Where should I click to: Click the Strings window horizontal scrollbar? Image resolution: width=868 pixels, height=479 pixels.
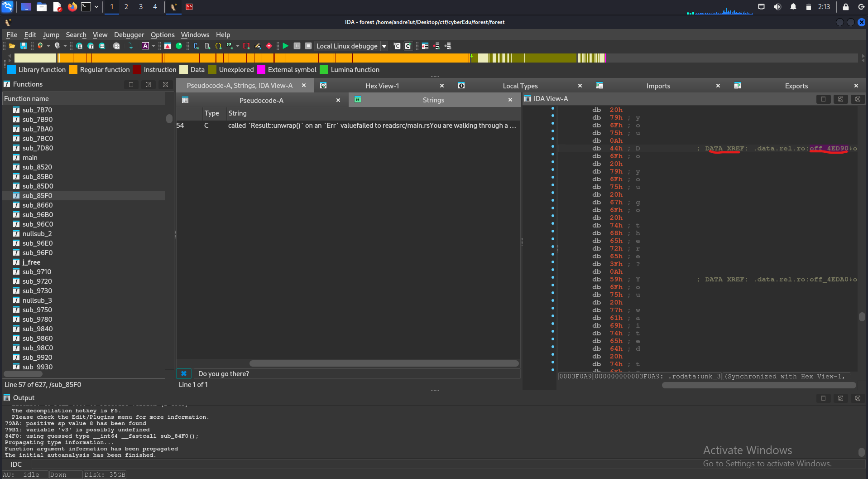(x=384, y=363)
